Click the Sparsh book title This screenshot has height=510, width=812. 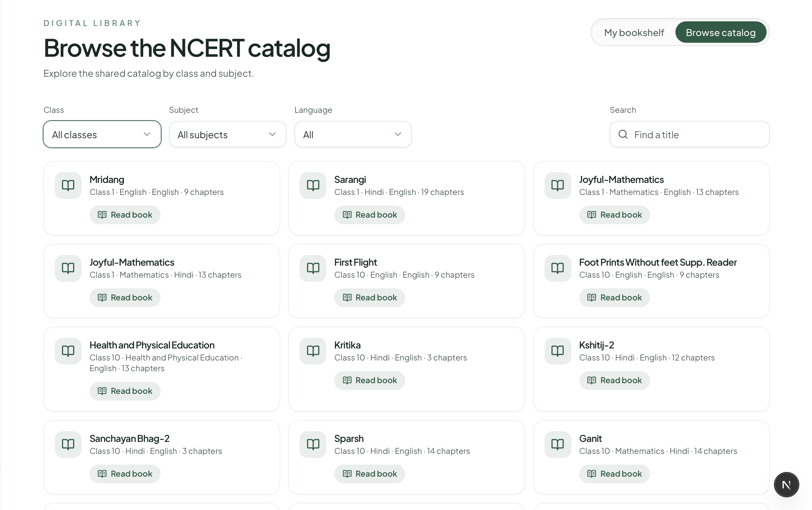click(x=349, y=439)
